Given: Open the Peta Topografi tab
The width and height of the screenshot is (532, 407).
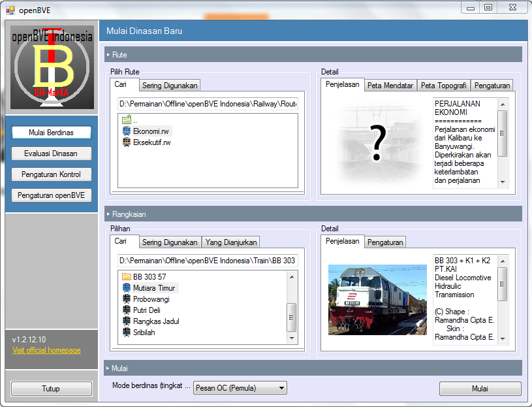Looking at the screenshot, I should (x=443, y=86).
